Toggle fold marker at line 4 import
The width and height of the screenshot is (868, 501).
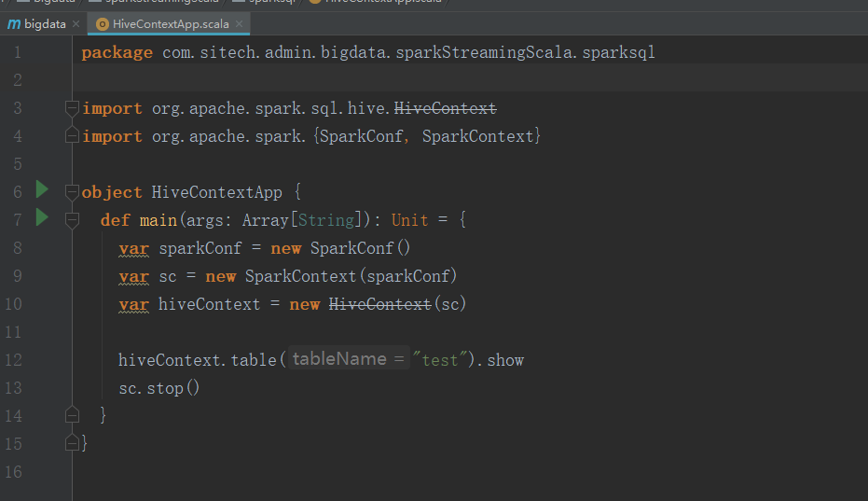point(72,134)
